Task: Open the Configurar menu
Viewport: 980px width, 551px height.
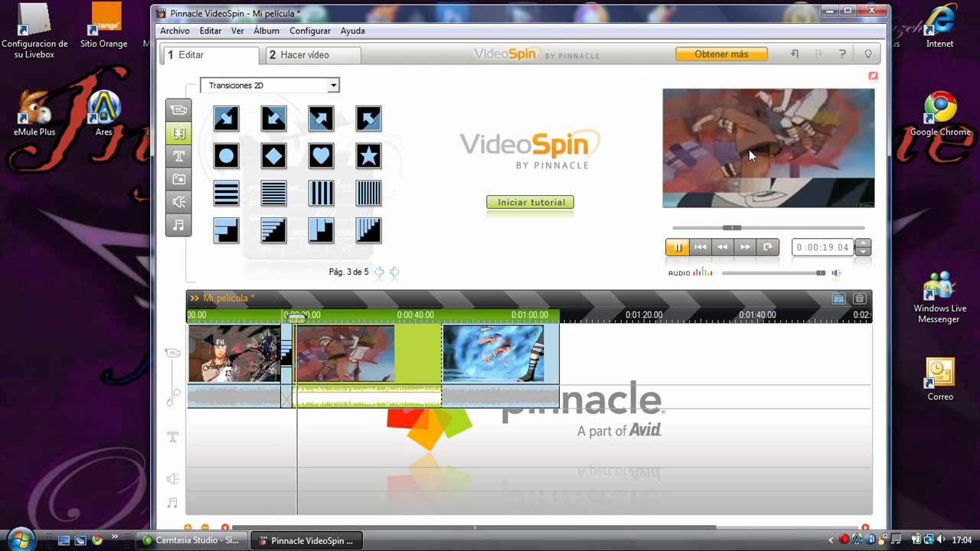Action: tap(310, 31)
